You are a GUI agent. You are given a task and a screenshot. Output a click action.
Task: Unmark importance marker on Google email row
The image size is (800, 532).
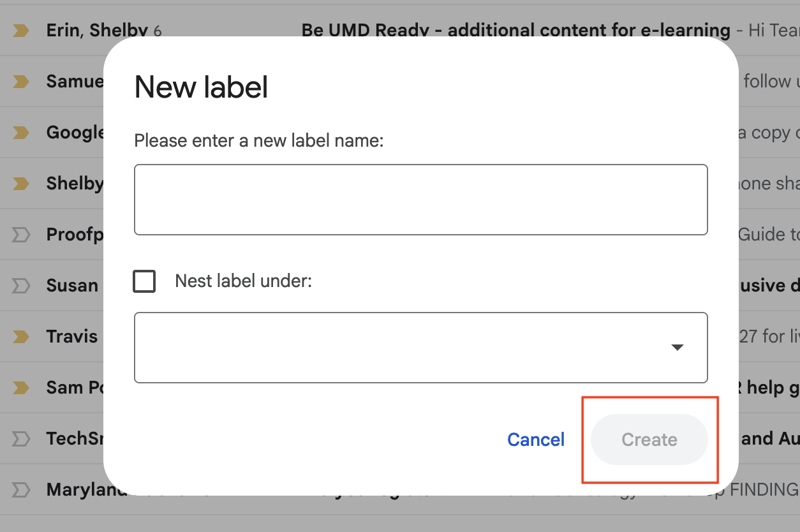tap(21, 132)
